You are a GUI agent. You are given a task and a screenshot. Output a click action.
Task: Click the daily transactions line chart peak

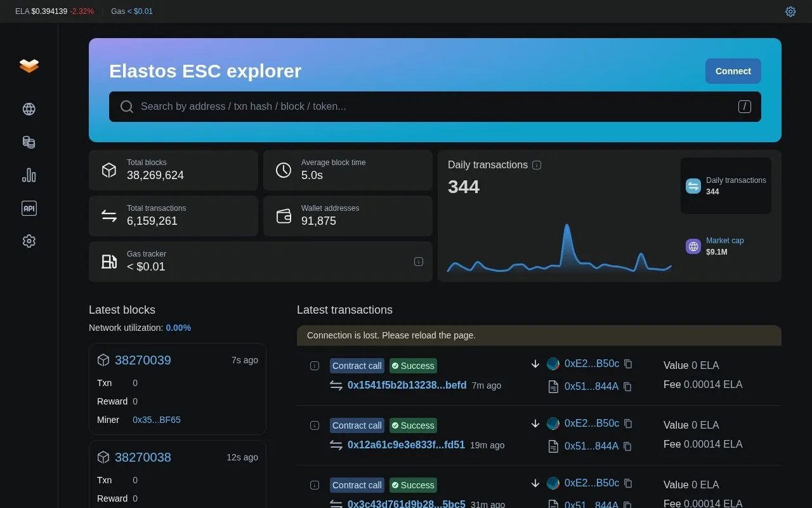(x=566, y=226)
